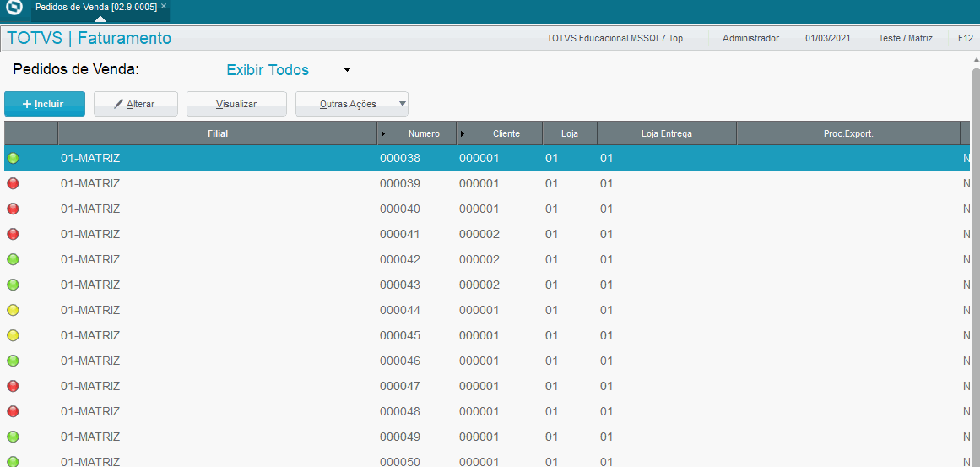
Task: Click the Teste / Matriz branch label
Action: point(905,38)
